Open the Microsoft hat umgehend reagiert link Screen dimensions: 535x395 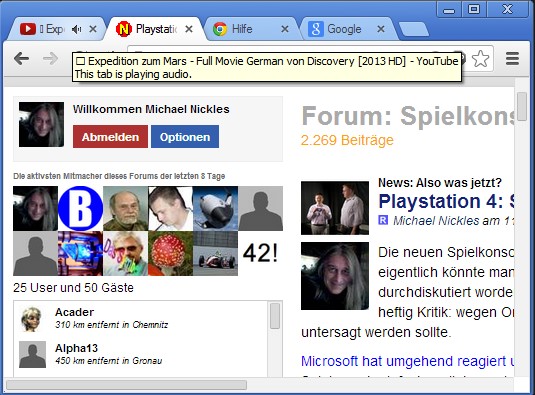point(408,361)
